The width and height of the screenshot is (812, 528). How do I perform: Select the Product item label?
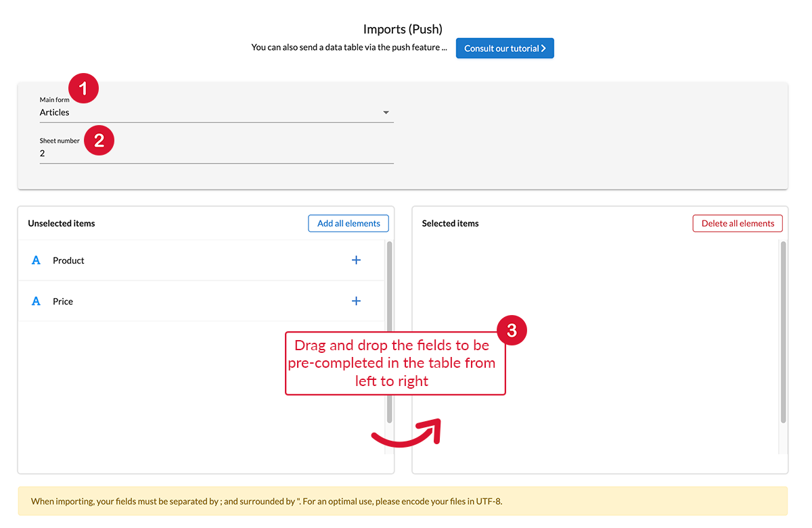pyautogui.click(x=68, y=260)
